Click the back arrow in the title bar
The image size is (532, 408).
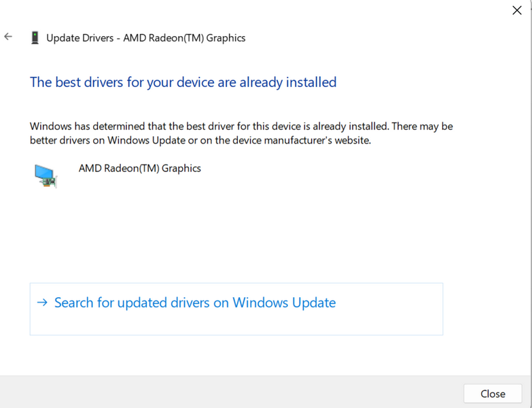coord(8,37)
